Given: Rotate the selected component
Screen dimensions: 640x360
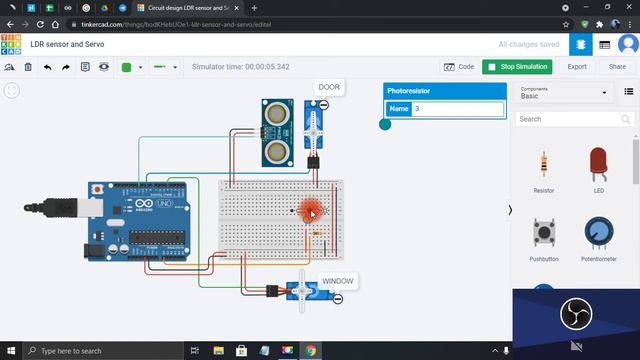Looking at the screenshot, I should coord(9,67).
